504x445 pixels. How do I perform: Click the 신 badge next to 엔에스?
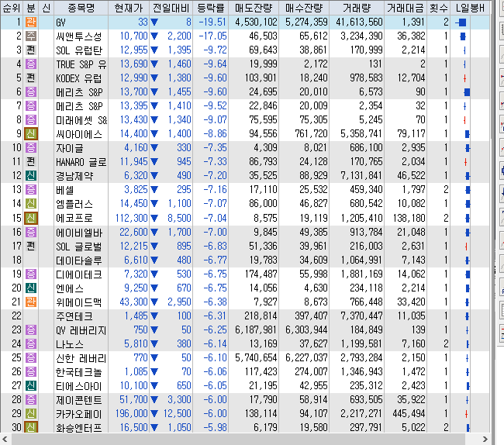coord(31,288)
